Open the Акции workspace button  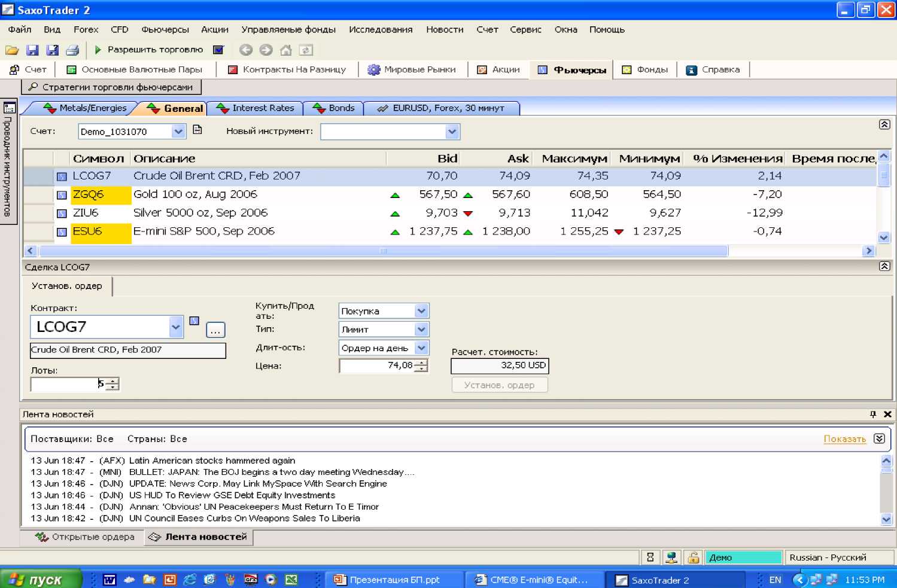(x=498, y=69)
